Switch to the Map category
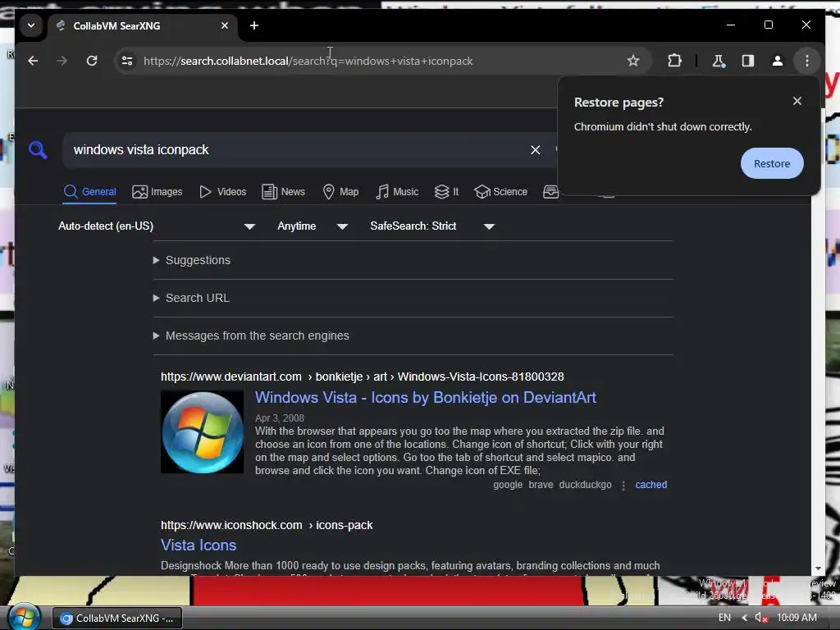 click(340, 192)
